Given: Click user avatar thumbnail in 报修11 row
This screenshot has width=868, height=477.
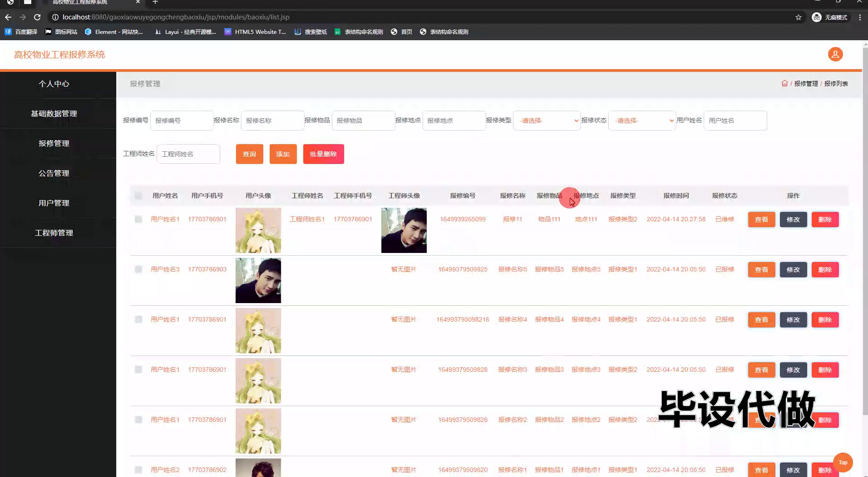Looking at the screenshot, I should pyautogui.click(x=258, y=230).
